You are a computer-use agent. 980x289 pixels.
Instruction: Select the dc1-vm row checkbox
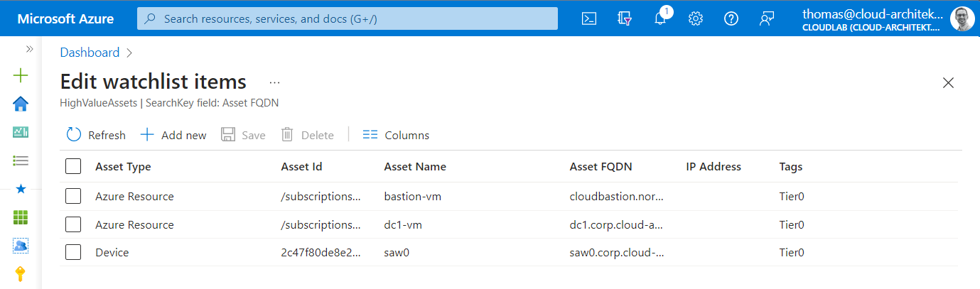click(73, 224)
